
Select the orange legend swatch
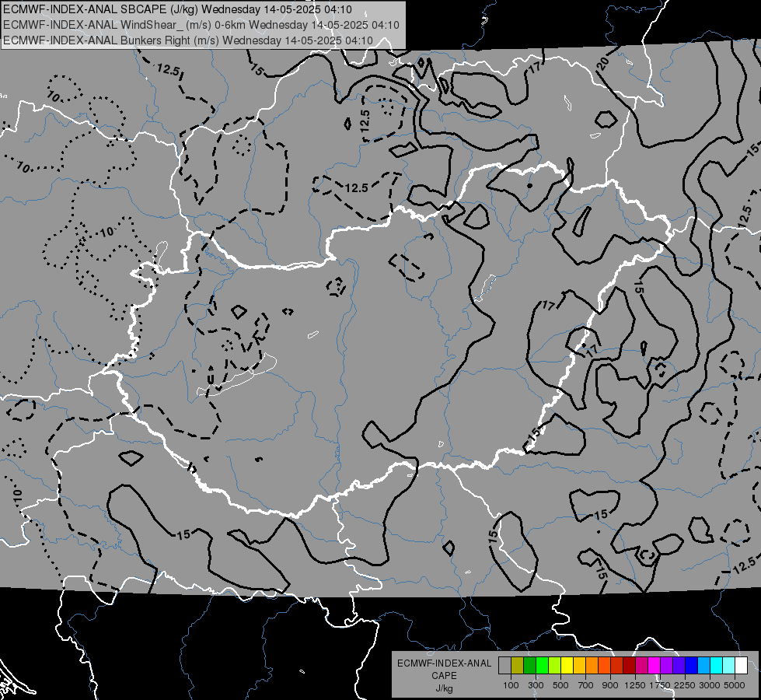(x=592, y=666)
